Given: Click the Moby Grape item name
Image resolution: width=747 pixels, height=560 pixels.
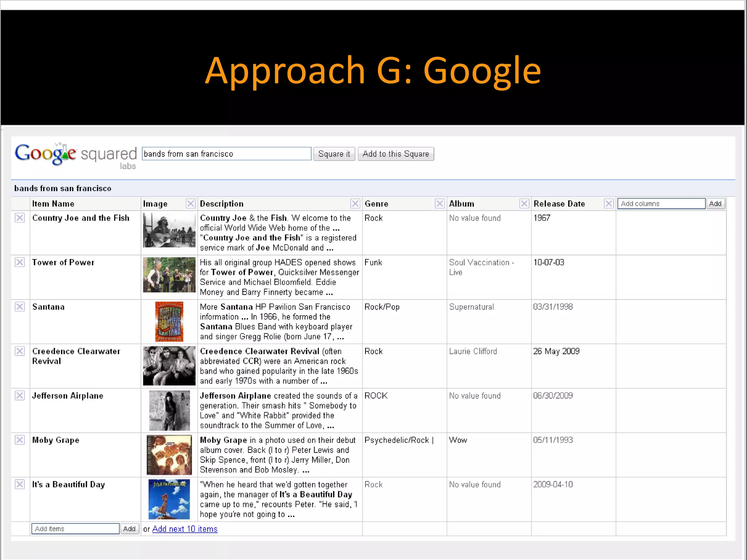Looking at the screenshot, I should coord(55,440).
